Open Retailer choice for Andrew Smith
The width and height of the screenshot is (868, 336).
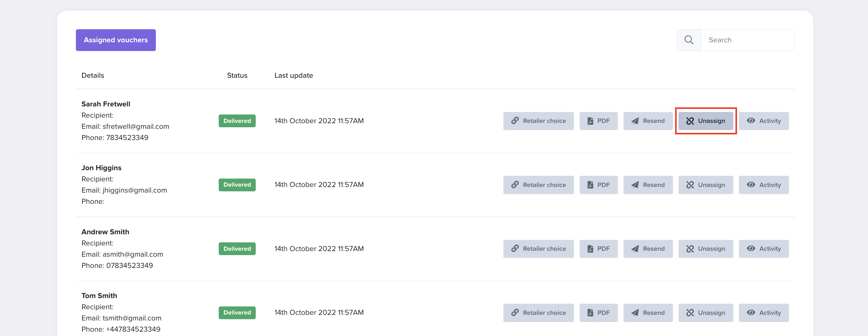click(539, 249)
